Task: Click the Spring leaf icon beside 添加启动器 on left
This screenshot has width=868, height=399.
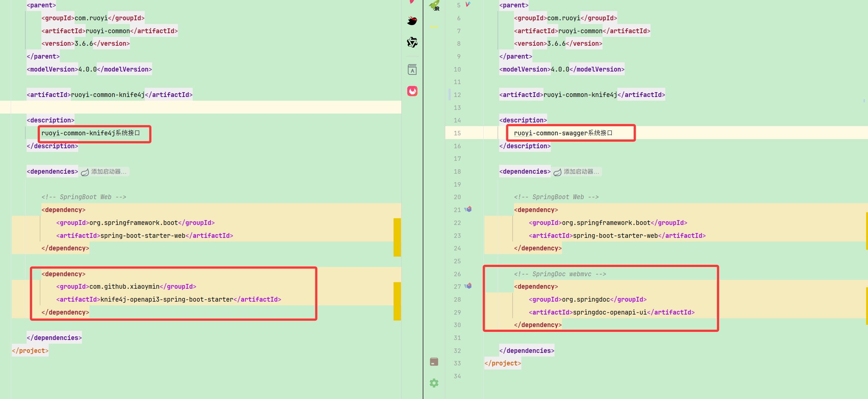Action: [85, 171]
